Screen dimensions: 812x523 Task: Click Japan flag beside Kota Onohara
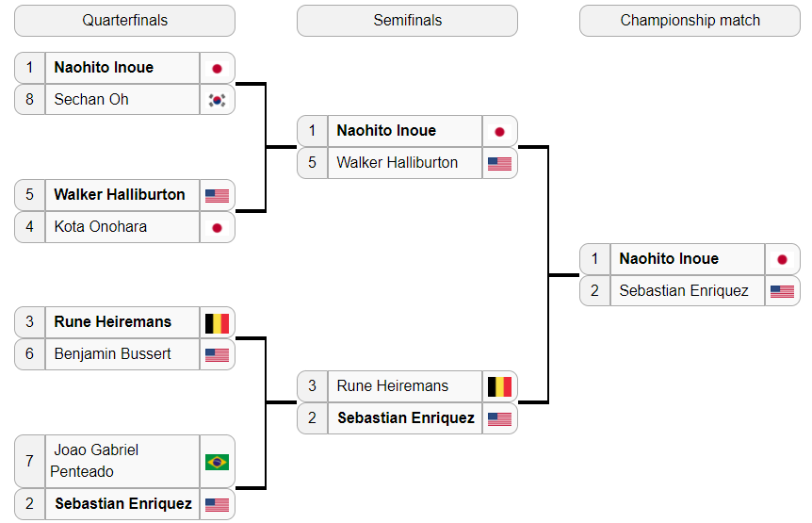coord(217,228)
